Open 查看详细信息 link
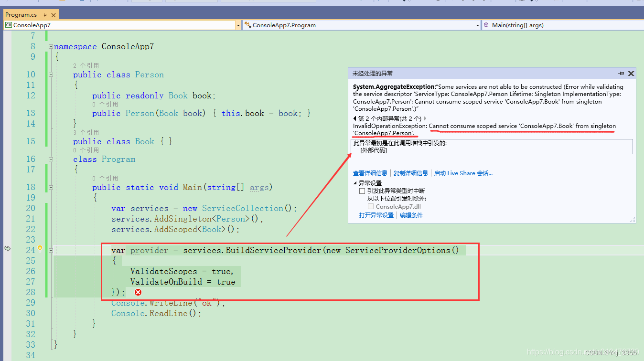Viewport: 644px width, 361px height. click(370, 173)
